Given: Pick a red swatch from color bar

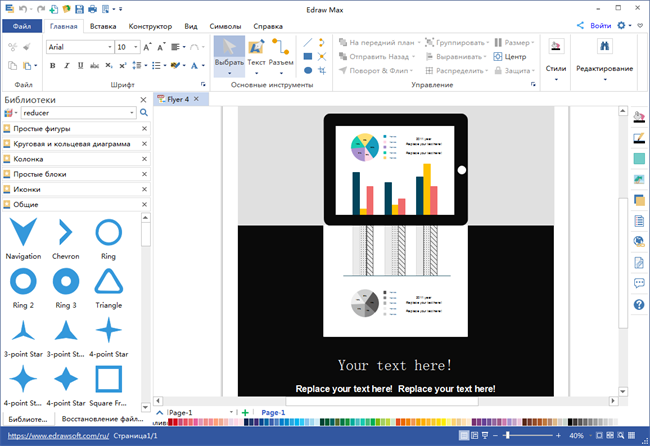Looking at the screenshot, I should [175, 422].
